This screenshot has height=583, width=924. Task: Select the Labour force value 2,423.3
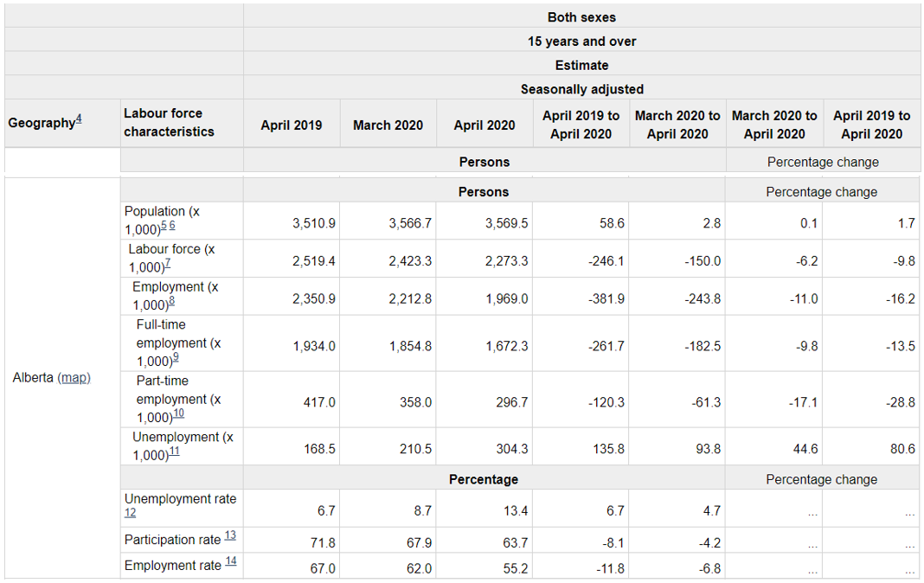[409, 261]
